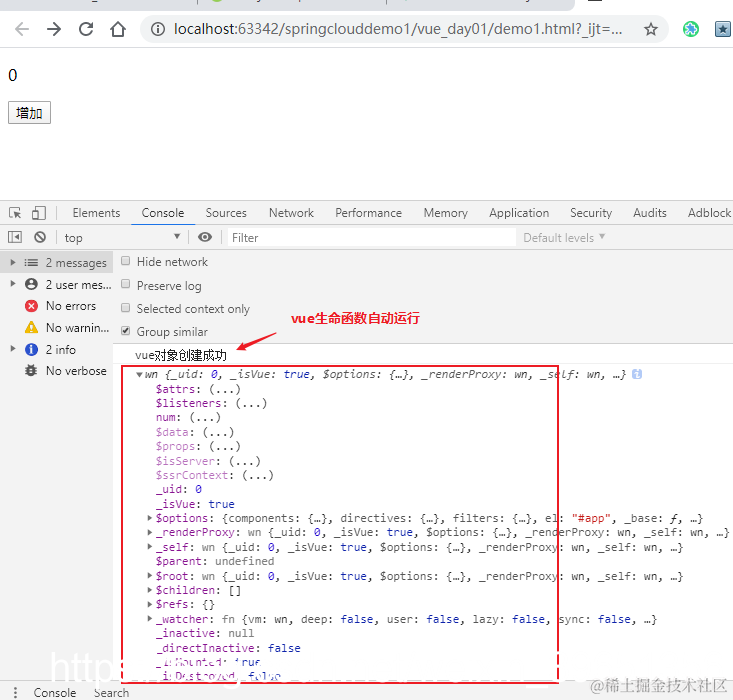Expand the _watcher property
The width and height of the screenshot is (733, 700).
(x=150, y=619)
